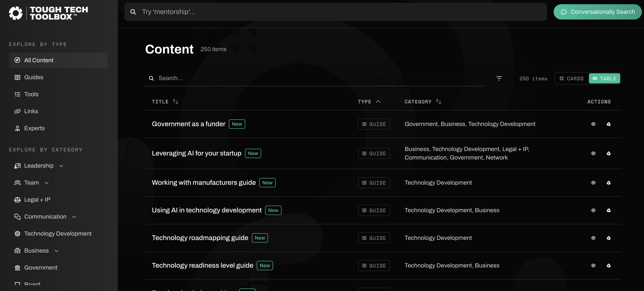Click the Tough Tech Toolbox gear logo

coord(16,13)
